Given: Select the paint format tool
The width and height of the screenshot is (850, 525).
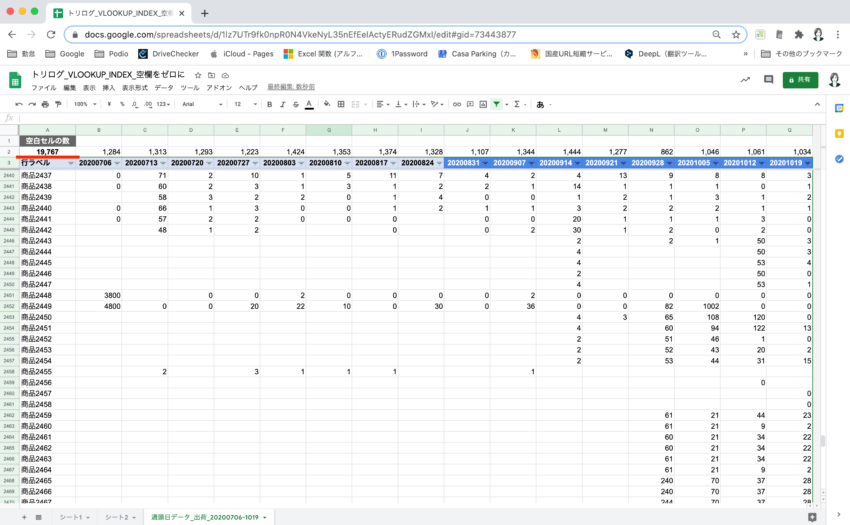Looking at the screenshot, I should tap(58, 104).
